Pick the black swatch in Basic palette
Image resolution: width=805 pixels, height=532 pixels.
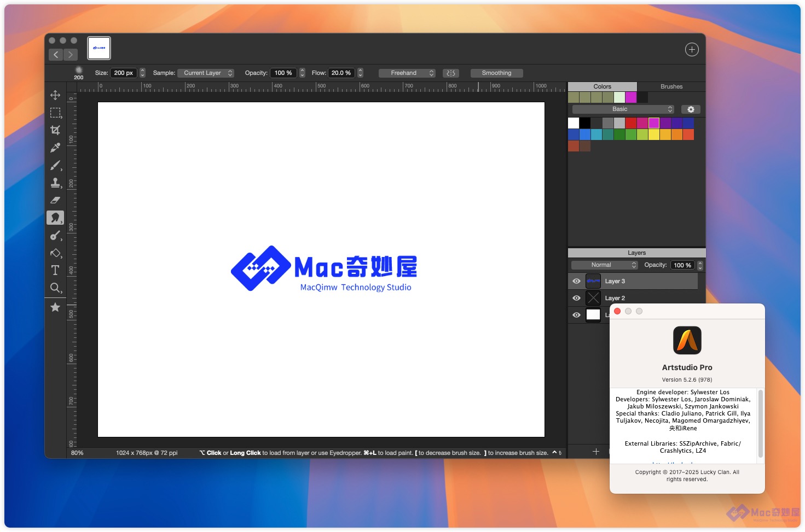tap(585, 123)
